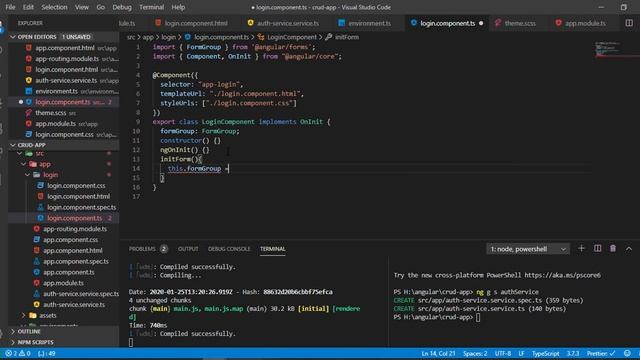
Task: Switch to the Output panel tab
Action: [188, 249]
